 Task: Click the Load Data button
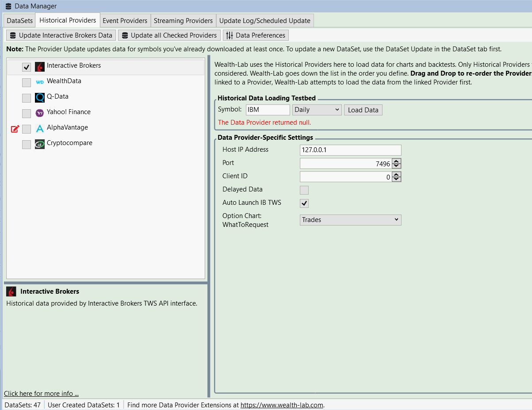[x=363, y=110]
